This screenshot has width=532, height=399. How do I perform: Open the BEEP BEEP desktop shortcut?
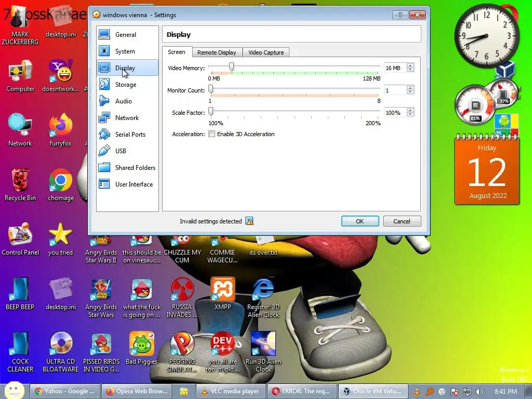(20, 294)
